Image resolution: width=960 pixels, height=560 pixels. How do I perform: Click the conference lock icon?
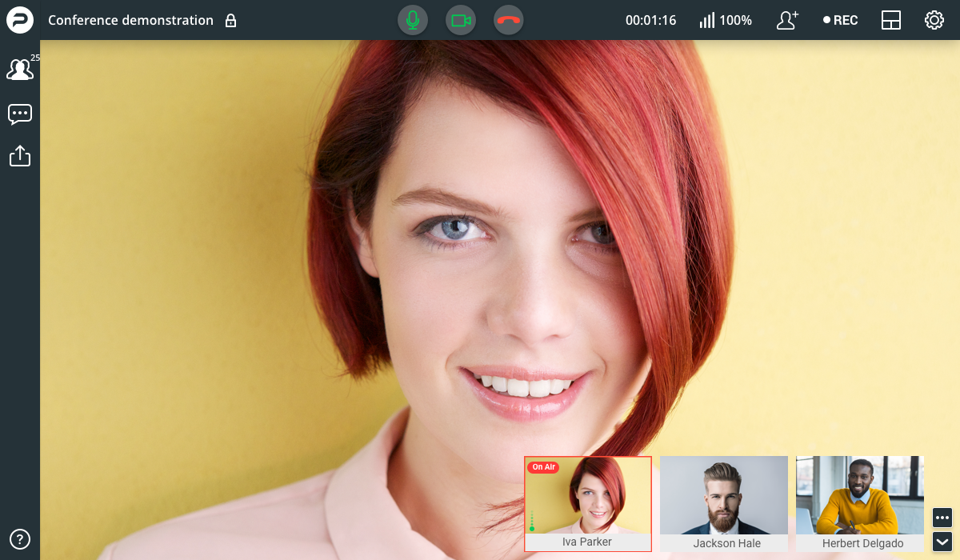230,21
